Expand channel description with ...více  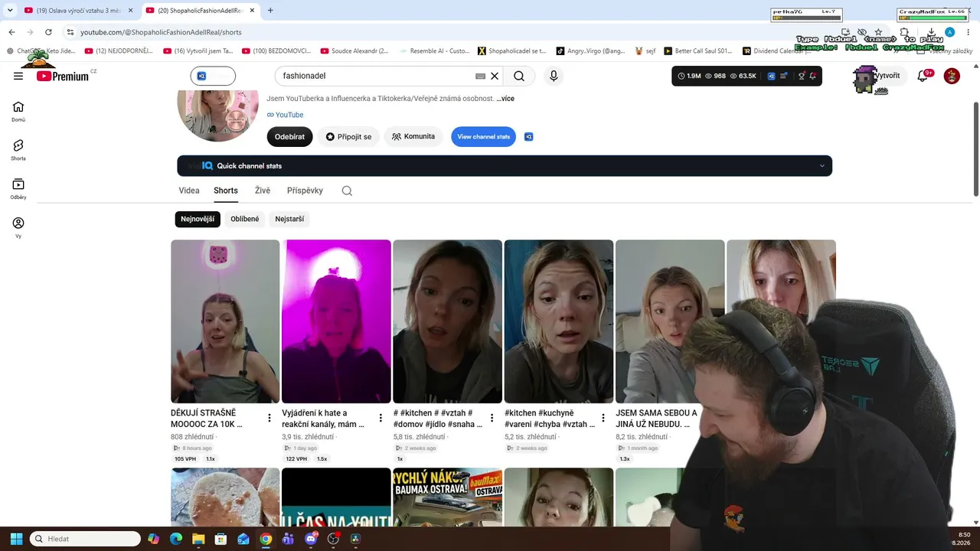(505, 99)
